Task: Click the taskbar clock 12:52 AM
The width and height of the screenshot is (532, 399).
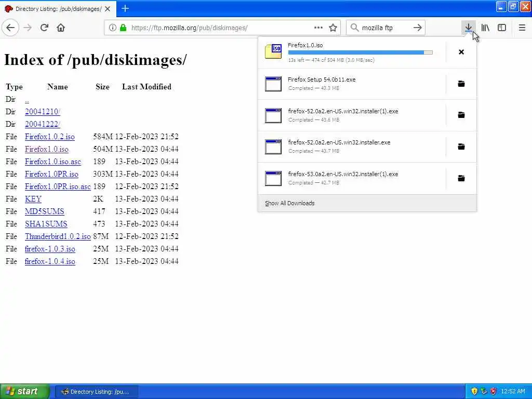Action: click(x=513, y=392)
